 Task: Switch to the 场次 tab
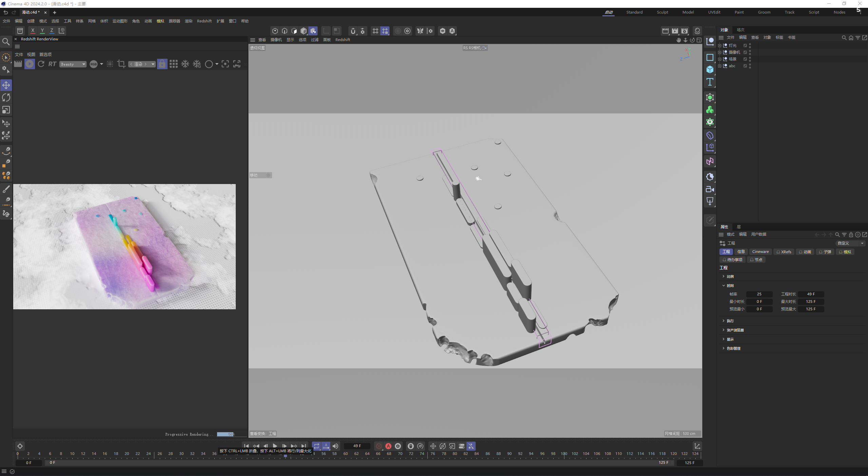point(740,30)
